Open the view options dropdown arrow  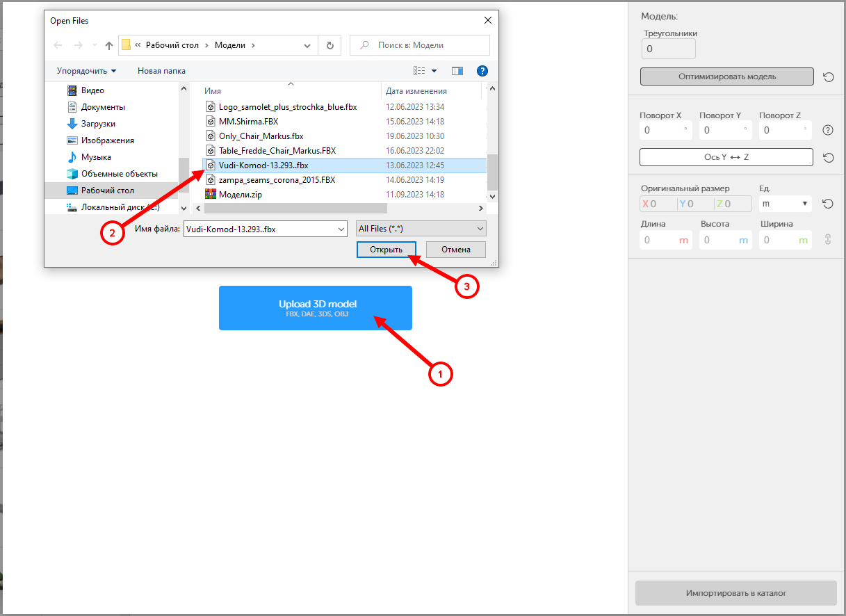pyautogui.click(x=434, y=71)
